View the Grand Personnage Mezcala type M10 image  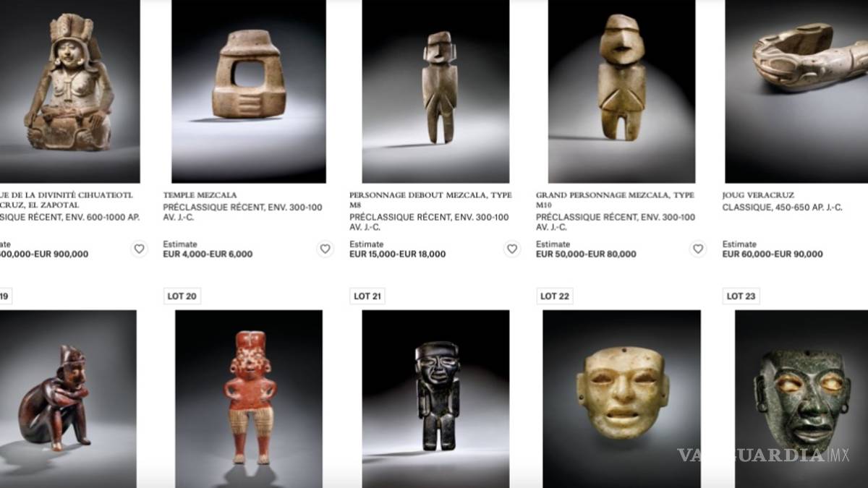coord(621,91)
